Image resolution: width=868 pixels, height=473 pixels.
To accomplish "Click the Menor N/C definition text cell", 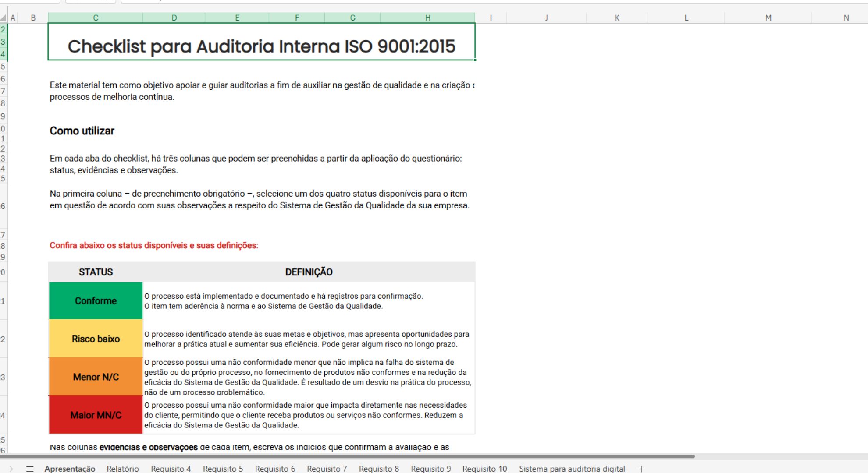I will (x=309, y=377).
